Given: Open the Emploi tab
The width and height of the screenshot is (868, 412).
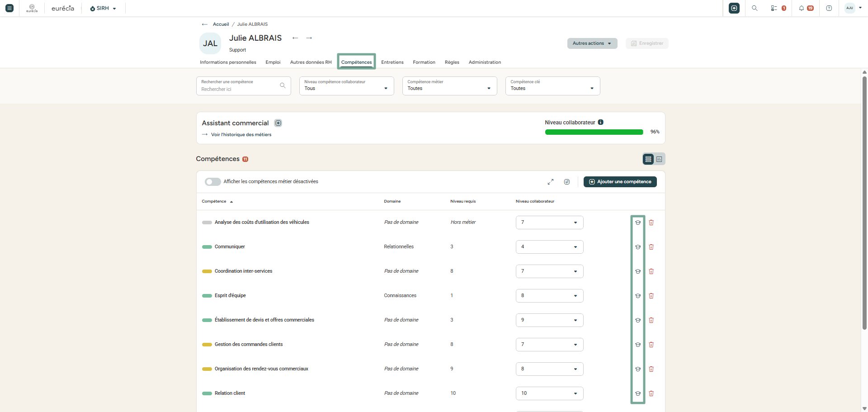Looking at the screenshot, I should (273, 62).
